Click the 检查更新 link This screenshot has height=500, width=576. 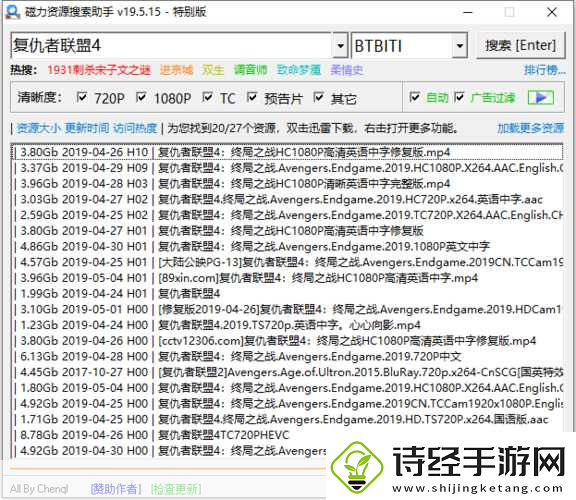(176, 489)
